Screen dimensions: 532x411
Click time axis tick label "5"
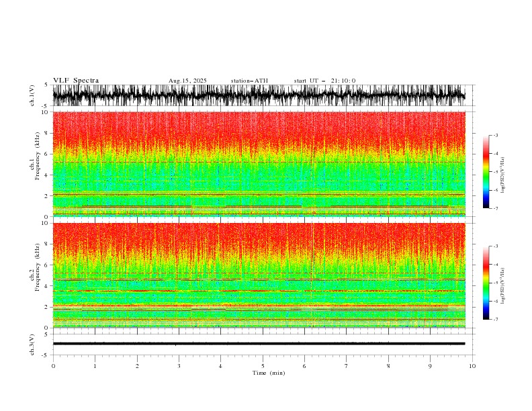[263, 366]
